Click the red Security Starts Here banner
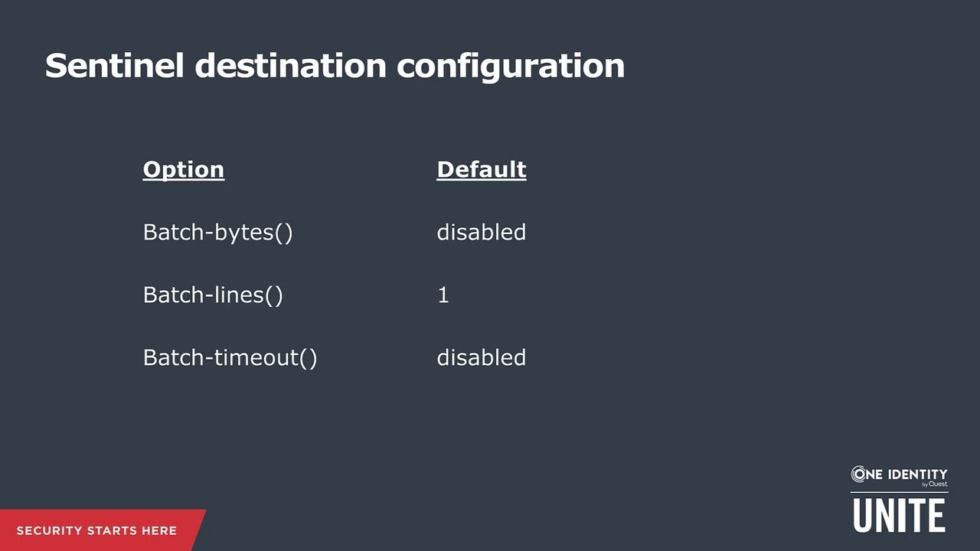Viewport: 980px width, 551px height. coord(100,530)
